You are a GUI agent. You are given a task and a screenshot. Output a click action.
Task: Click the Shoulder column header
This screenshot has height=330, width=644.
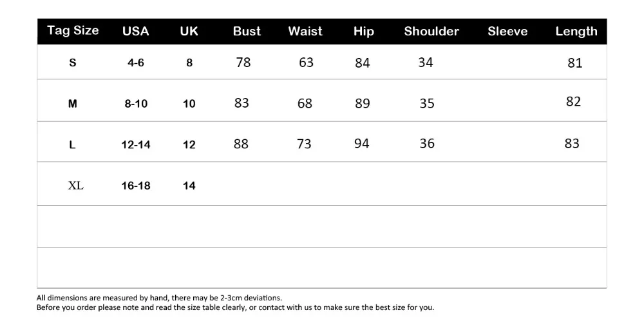pos(431,31)
